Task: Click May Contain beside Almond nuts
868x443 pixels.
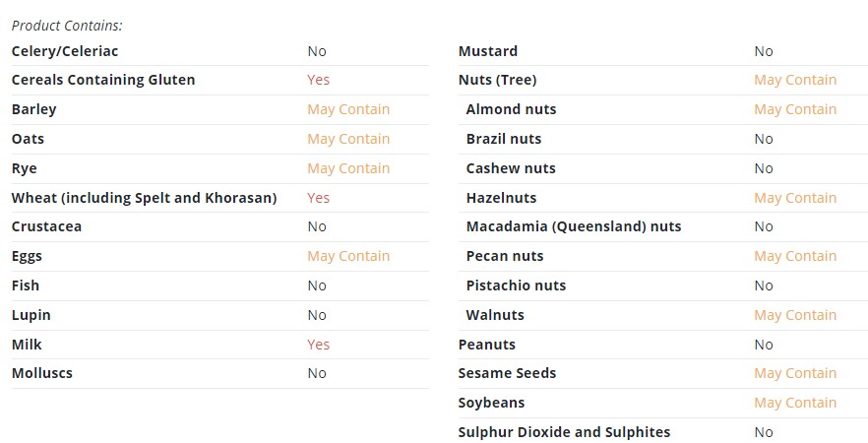Action: point(795,109)
